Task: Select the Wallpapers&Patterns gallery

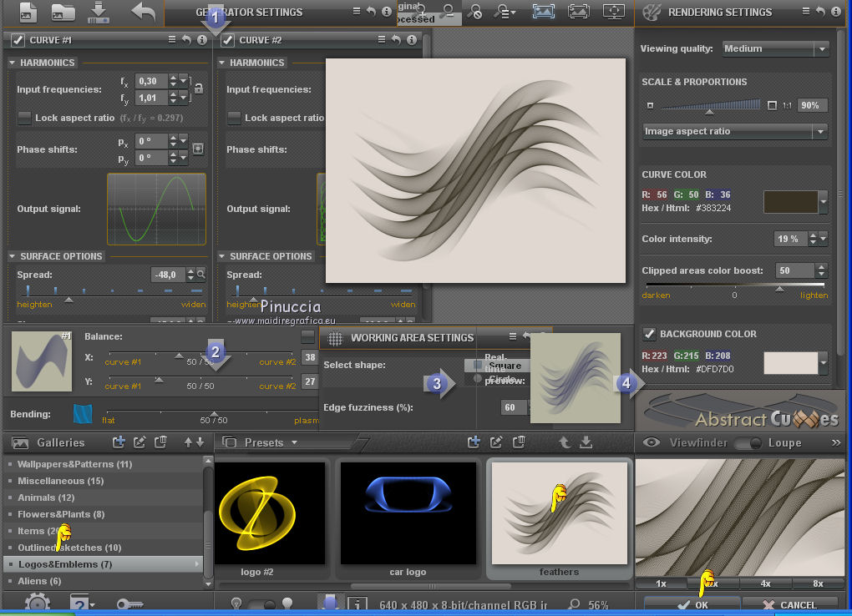Action: click(74, 464)
